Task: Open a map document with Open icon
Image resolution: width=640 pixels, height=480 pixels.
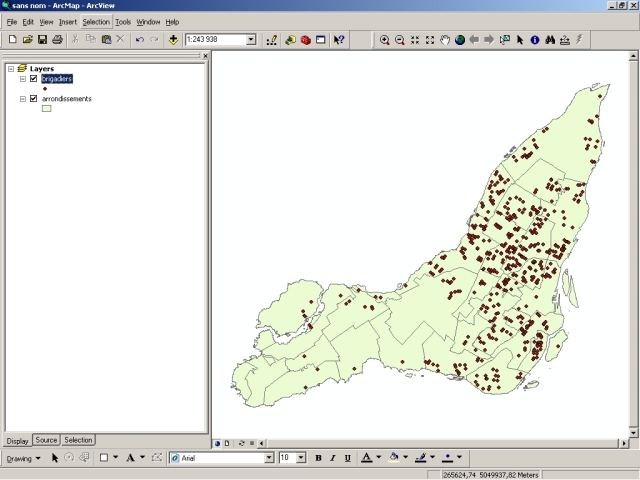Action: [x=27, y=40]
